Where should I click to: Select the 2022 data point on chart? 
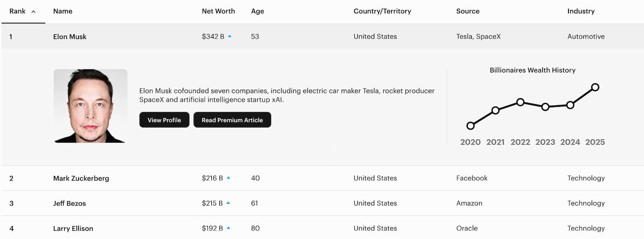click(520, 102)
